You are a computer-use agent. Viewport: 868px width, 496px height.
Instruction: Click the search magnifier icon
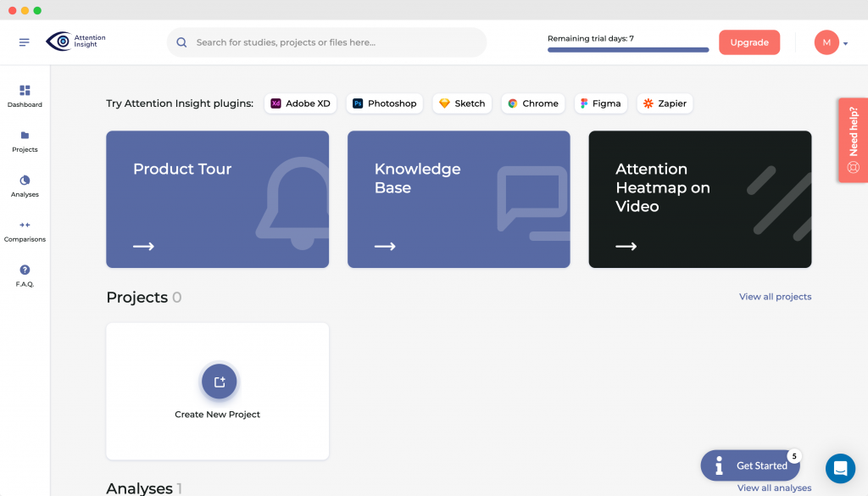[181, 42]
